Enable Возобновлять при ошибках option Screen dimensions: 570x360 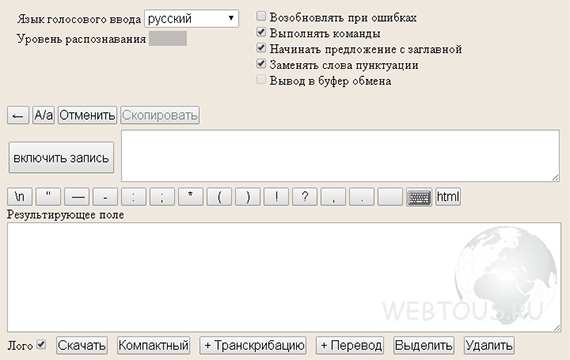[x=261, y=16]
